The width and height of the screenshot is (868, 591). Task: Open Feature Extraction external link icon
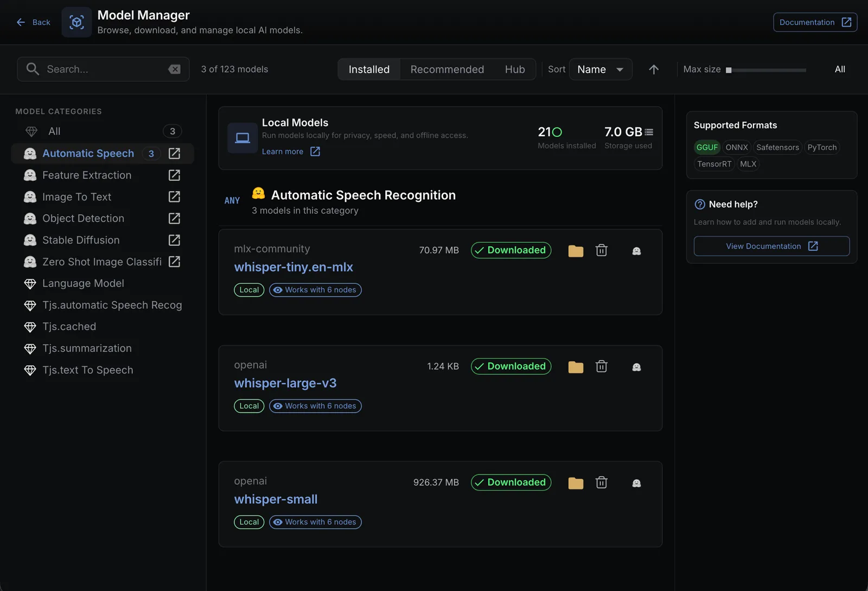point(174,175)
